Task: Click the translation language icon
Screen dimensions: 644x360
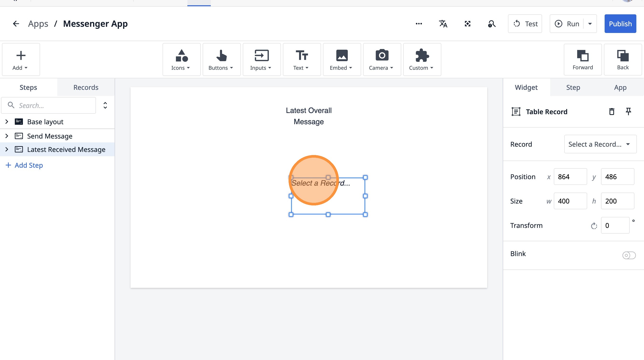Action: pyautogui.click(x=443, y=24)
